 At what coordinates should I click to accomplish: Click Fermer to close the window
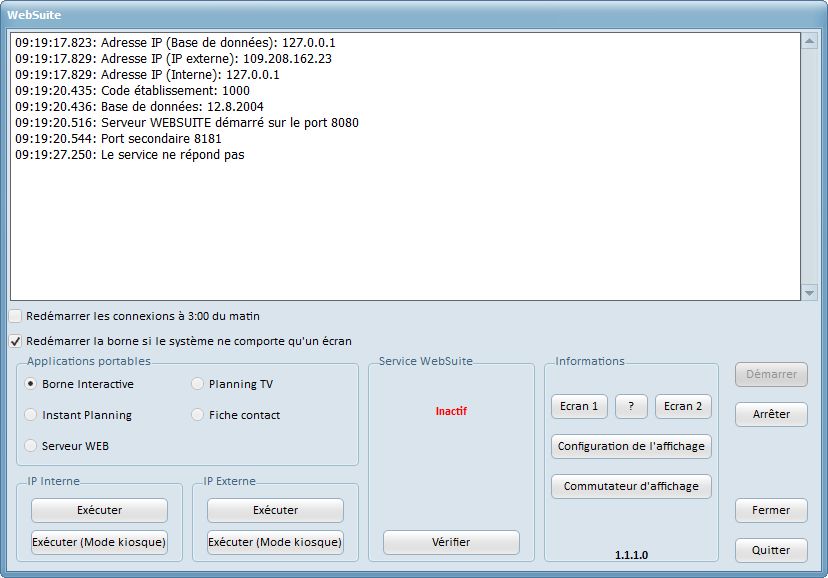[x=770, y=510]
